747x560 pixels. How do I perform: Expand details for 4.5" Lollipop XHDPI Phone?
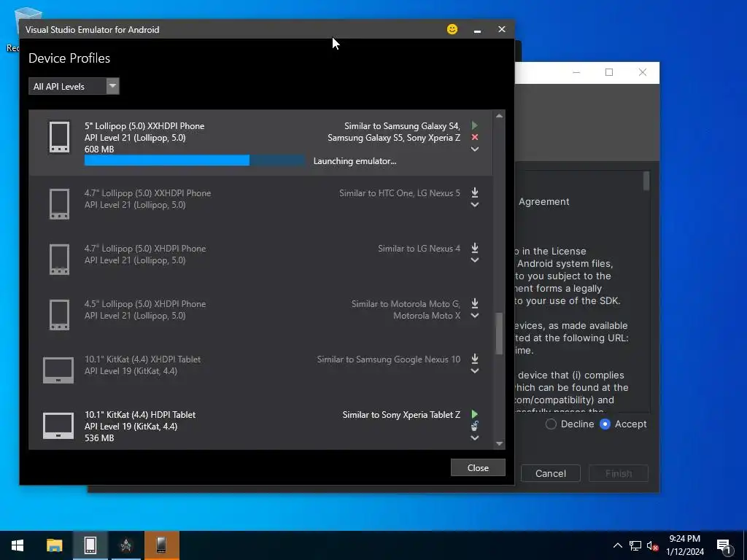[474, 315]
